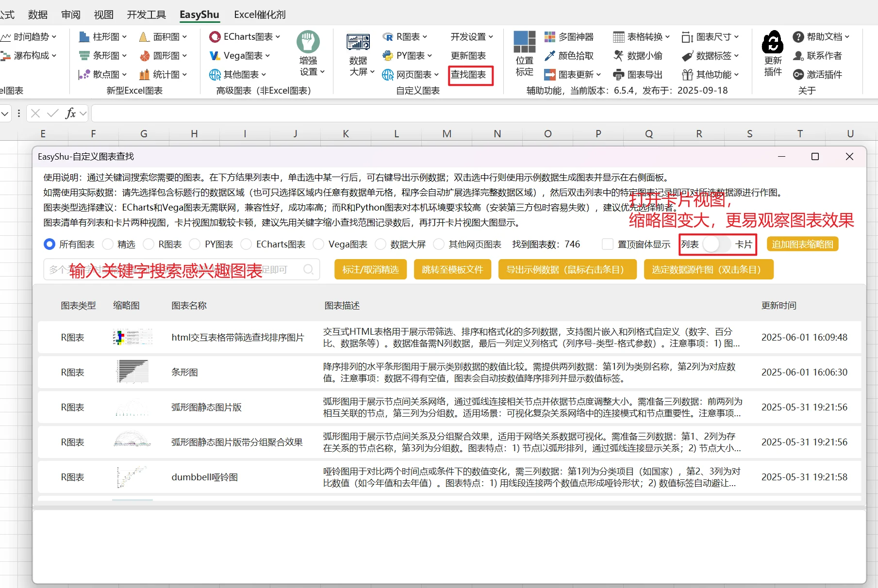This screenshot has width=878, height=588.
Task: Open the 视图 ribbon tab
Action: (x=103, y=15)
